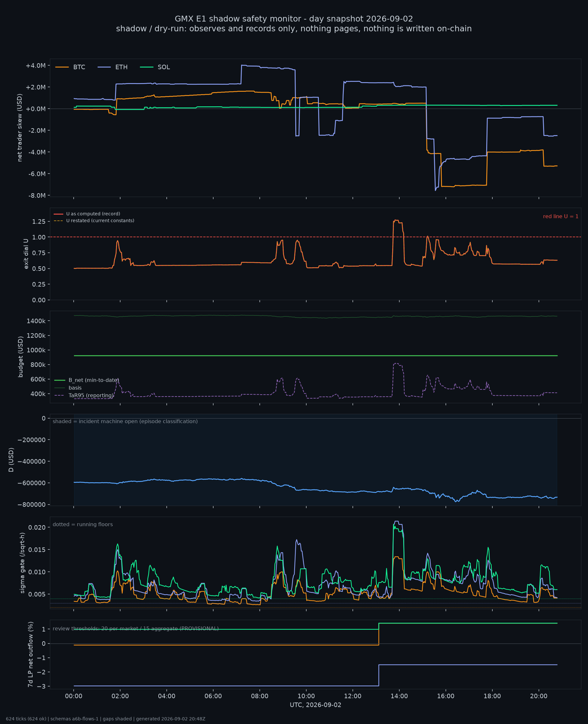Click the +0.0M skew axis tick
Image resolution: width=588 pixels, height=724 pixels.
pos(36,109)
